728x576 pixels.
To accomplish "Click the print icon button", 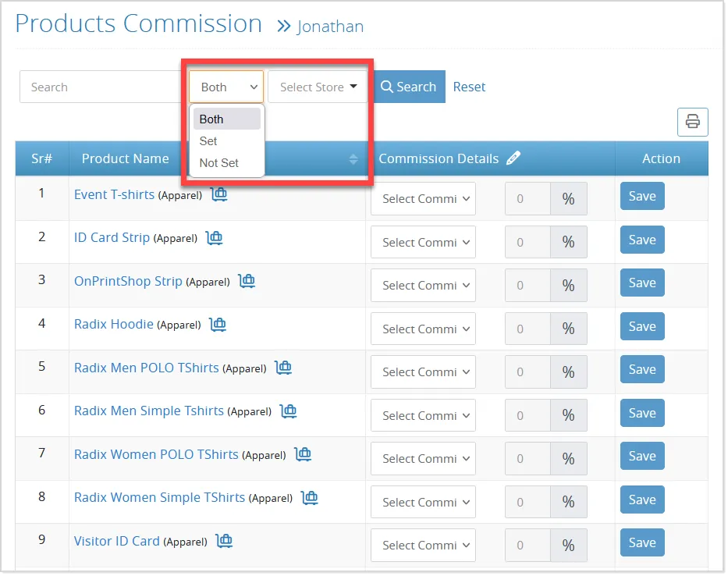I will (x=692, y=122).
